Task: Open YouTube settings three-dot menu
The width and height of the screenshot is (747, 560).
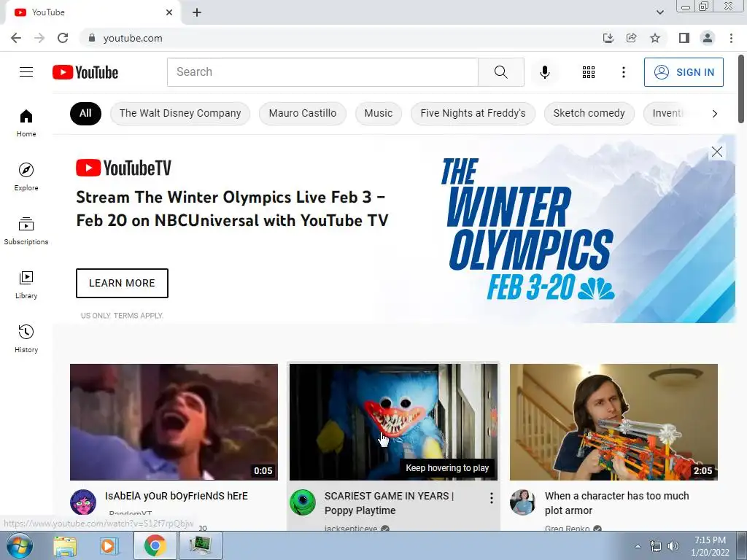Action: tap(623, 72)
